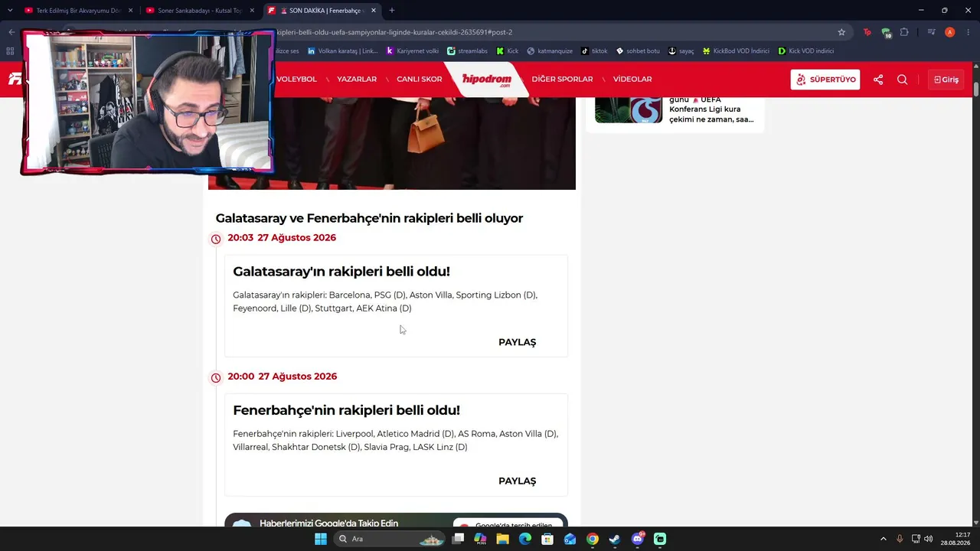Click the Google'da Takip Edin banner
This screenshot has height=551, width=980.
[396, 521]
